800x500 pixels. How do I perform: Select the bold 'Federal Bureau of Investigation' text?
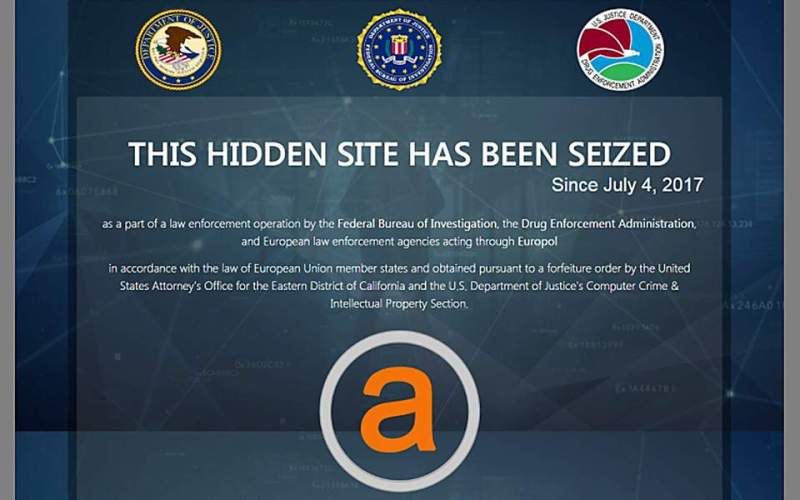pos(417,224)
